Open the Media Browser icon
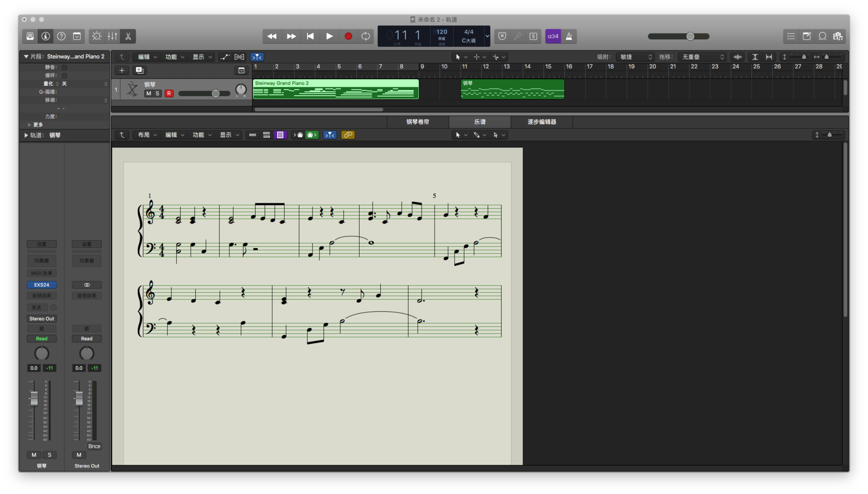The width and height of the screenshot is (868, 494). pyautogui.click(x=838, y=36)
